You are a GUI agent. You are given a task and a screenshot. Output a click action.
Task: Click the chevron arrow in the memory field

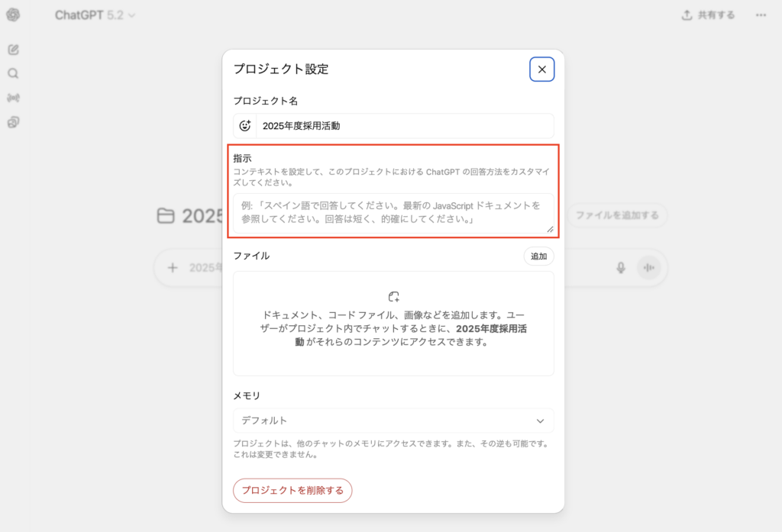coord(540,421)
